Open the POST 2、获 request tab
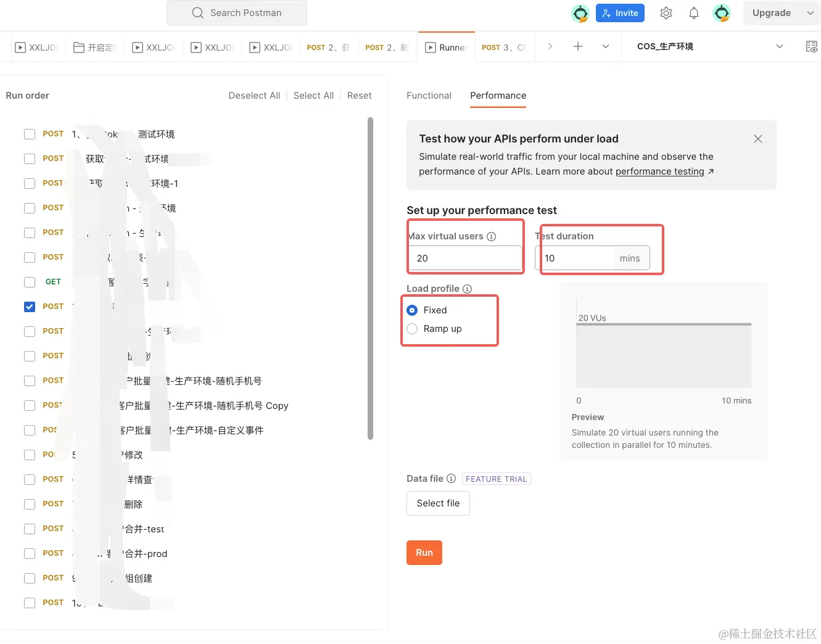 pos(328,47)
